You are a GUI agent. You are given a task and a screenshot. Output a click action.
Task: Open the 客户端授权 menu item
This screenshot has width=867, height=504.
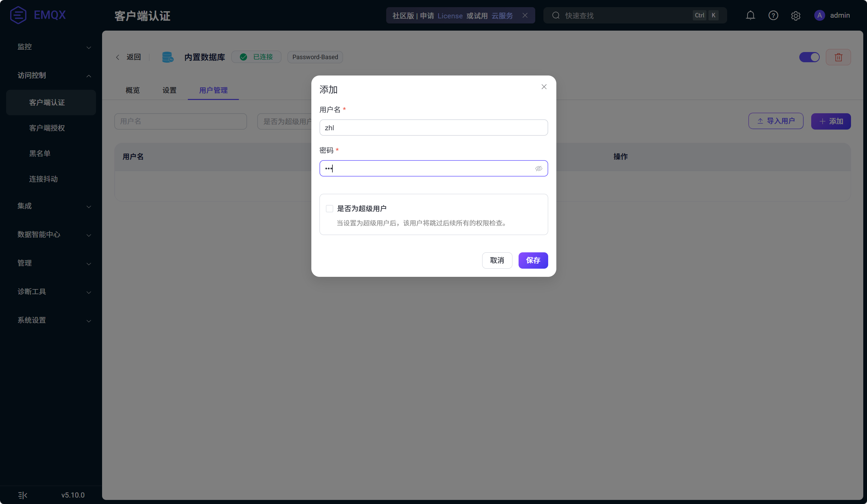(47, 128)
